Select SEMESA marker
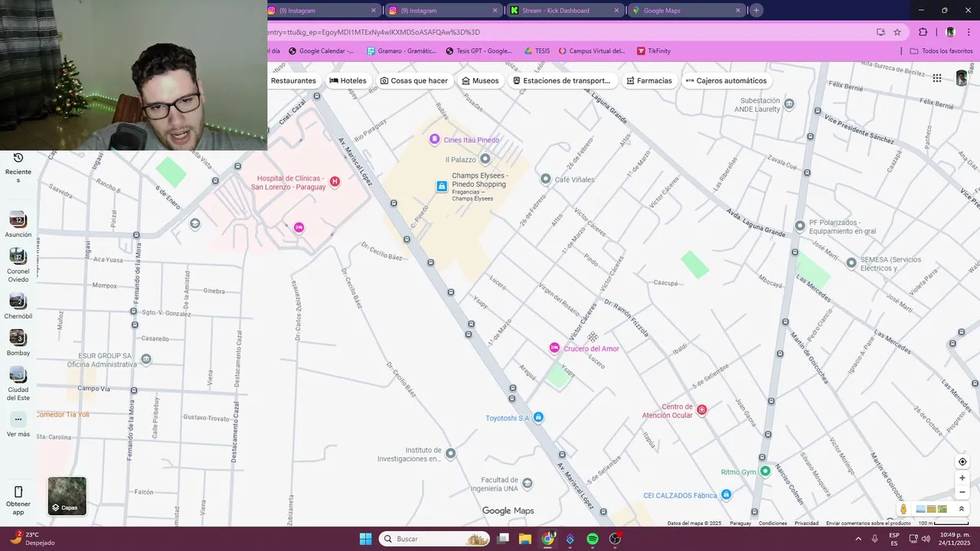The image size is (980, 551). tap(851, 262)
